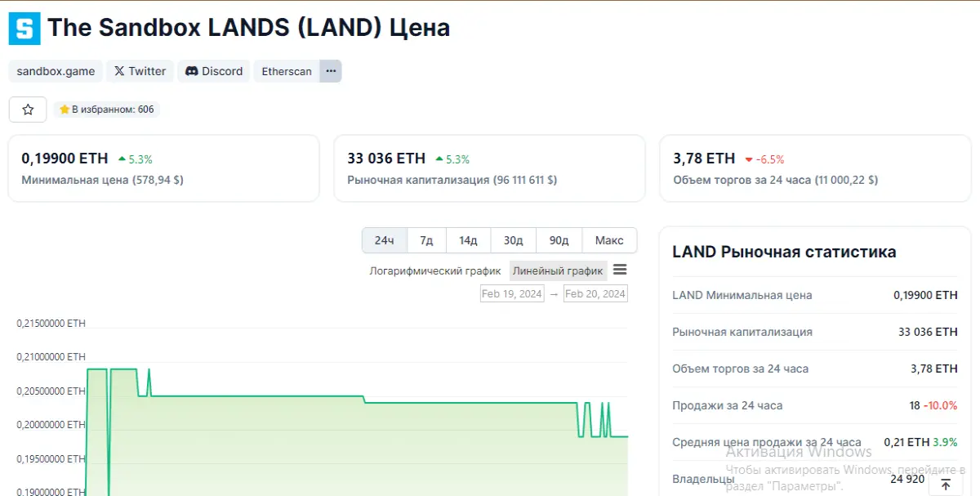The height and width of the screenshot is (496, 980).
Task: Click the LAND Минимальная цена statistics row
Action: (x=815, y=295)
